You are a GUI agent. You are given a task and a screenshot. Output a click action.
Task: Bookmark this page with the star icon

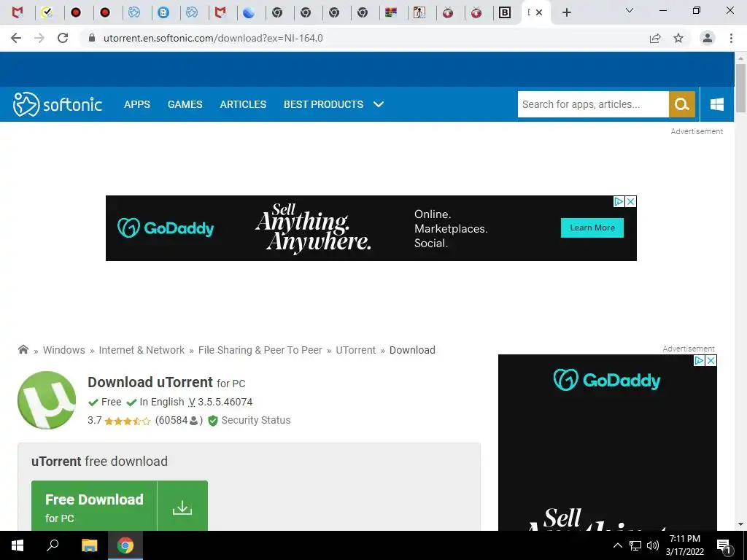coord(678,38)
